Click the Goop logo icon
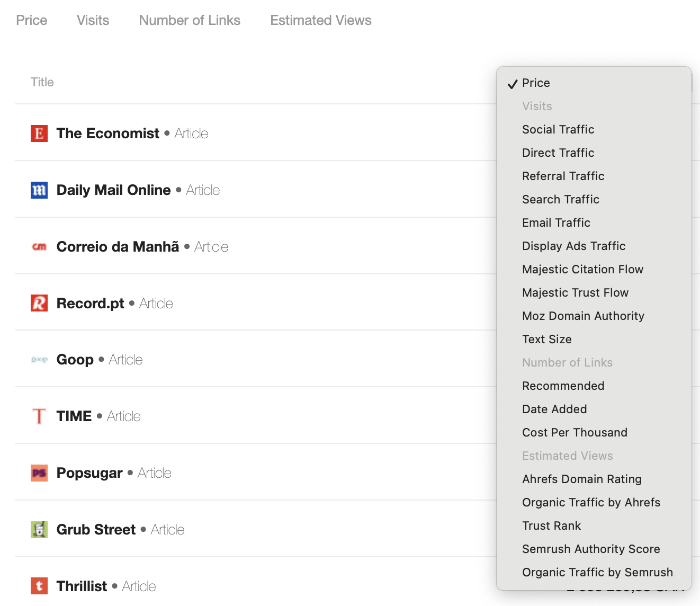This screenshot has height=606, width=700. point(39,360)
